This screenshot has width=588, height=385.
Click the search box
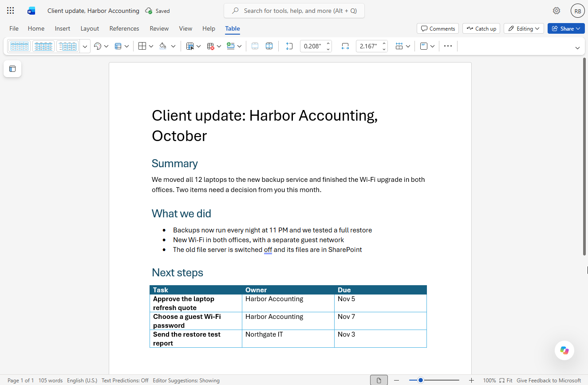294,11
